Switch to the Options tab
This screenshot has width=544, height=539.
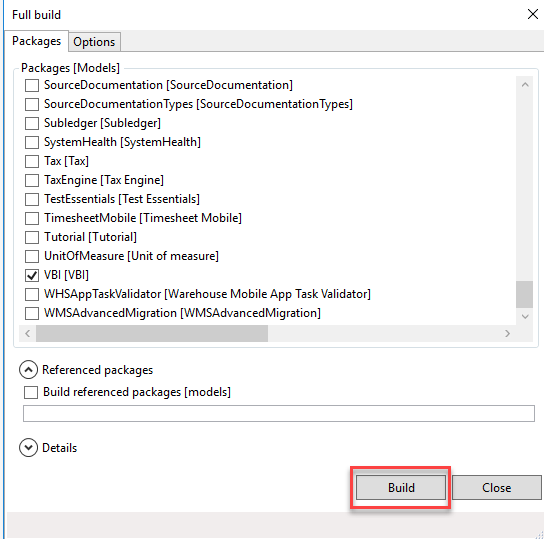pos(94,42)
